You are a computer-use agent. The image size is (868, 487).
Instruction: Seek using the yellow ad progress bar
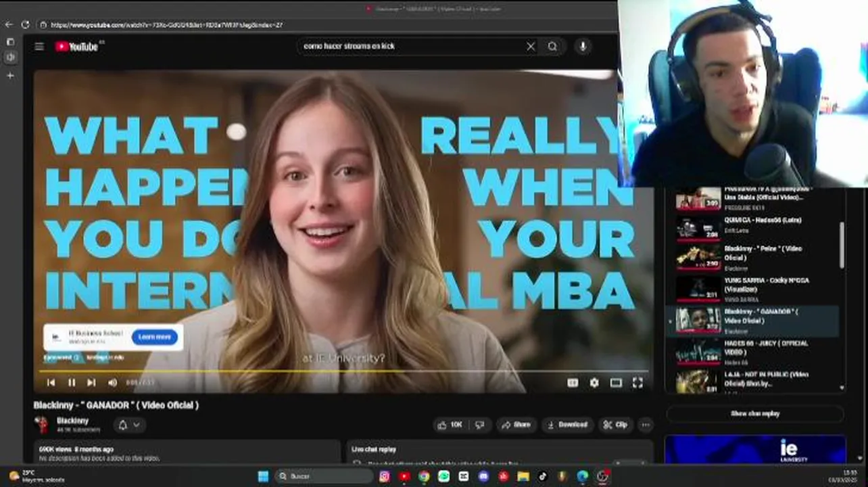[343, 371]
